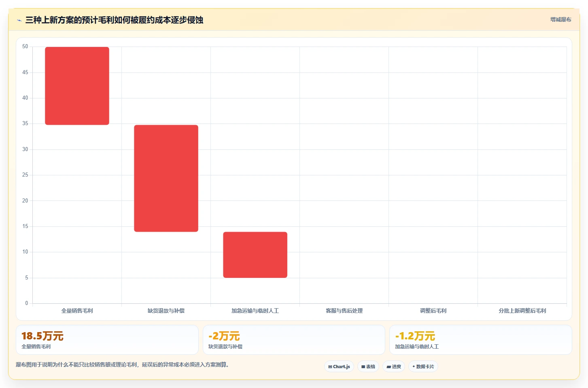Click the 数据卡片 tag chip
The width and height of the screenshot is (588, 388).
(423, 367)
